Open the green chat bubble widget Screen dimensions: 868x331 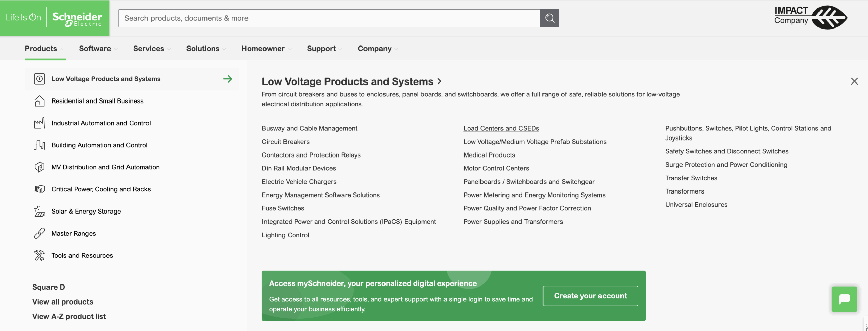click(x=844, y=299)
